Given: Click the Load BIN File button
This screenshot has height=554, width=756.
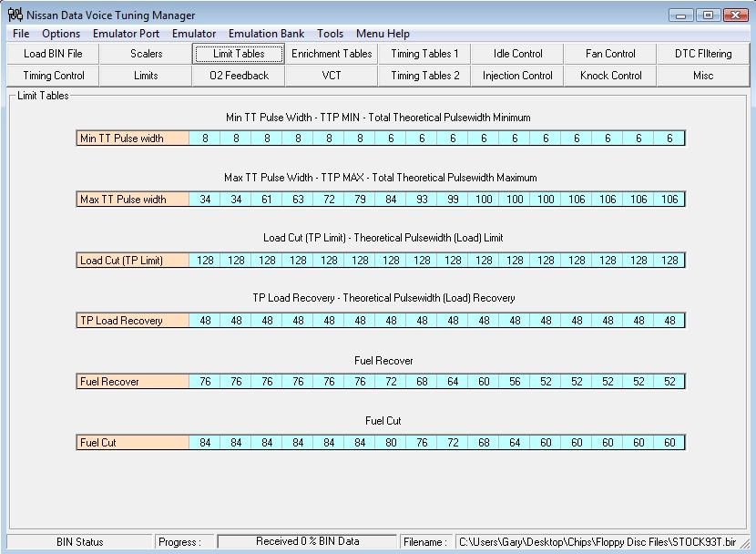Looking at the screenshot, I should 53,54.
